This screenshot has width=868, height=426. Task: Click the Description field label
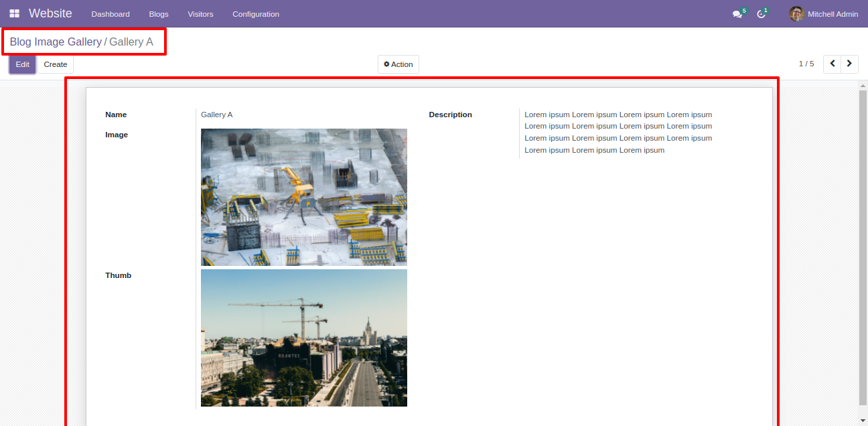[x=451, y=115]
